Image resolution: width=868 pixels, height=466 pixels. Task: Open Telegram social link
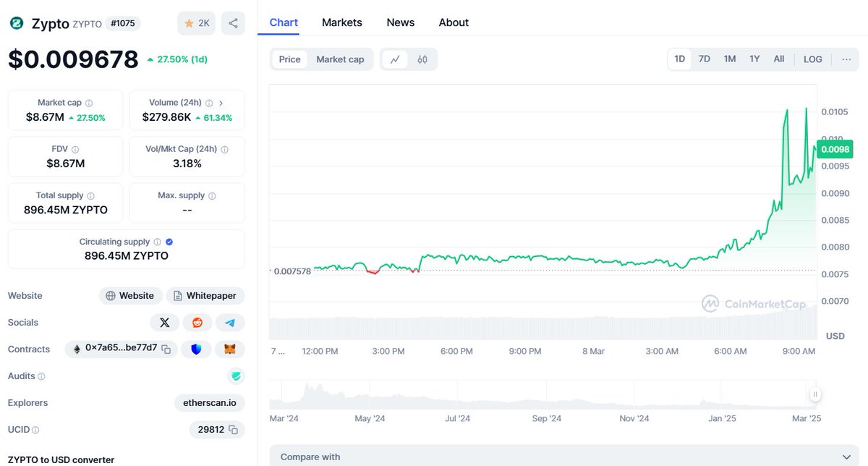click(x=230, y=323)
